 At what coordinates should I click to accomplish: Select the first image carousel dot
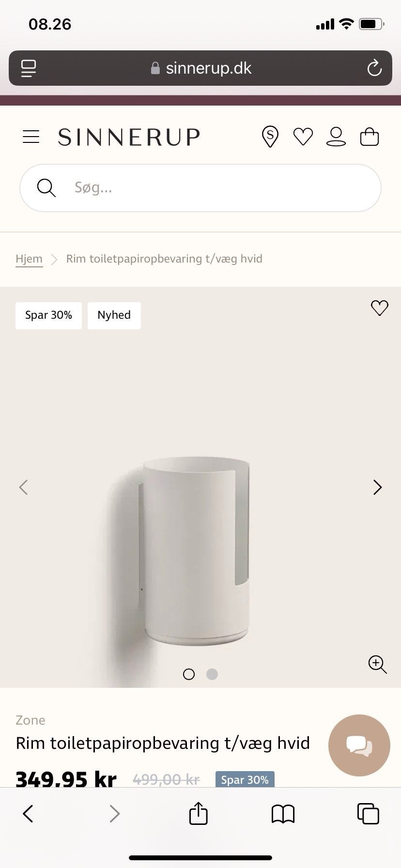tap(189, 674)
